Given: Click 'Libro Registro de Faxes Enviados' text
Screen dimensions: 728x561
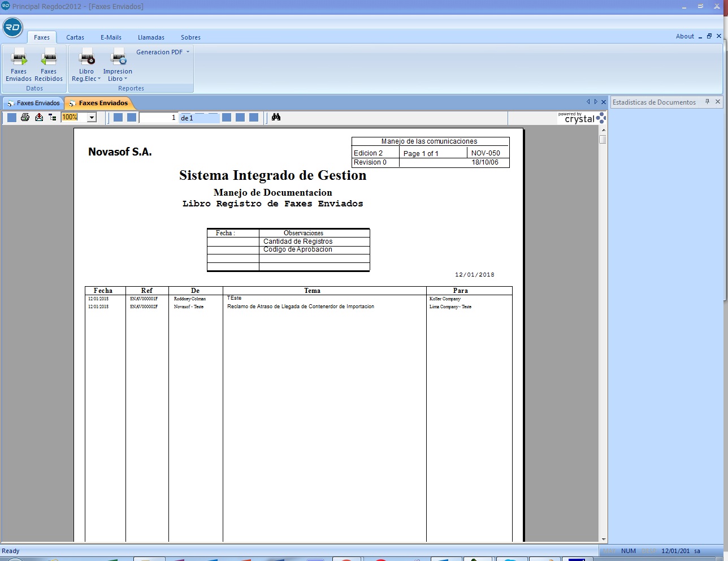Looking at the screenshot, I should click(x=273, y=204).
